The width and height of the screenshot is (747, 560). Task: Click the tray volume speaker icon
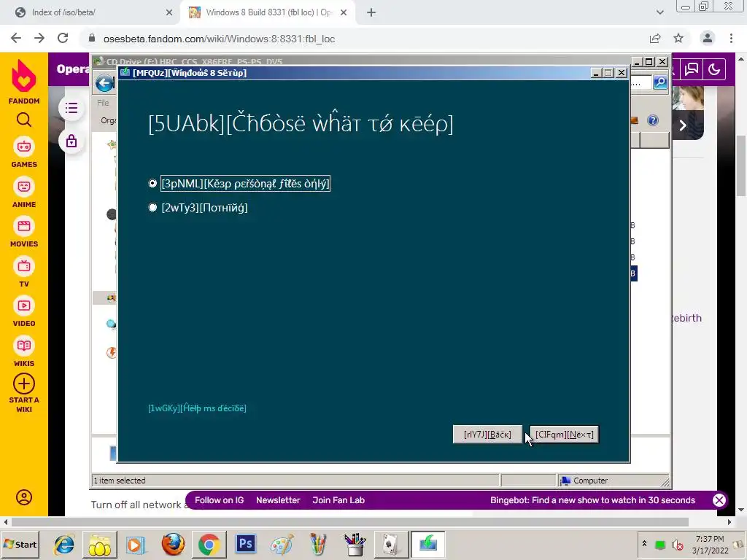[676, 544]
